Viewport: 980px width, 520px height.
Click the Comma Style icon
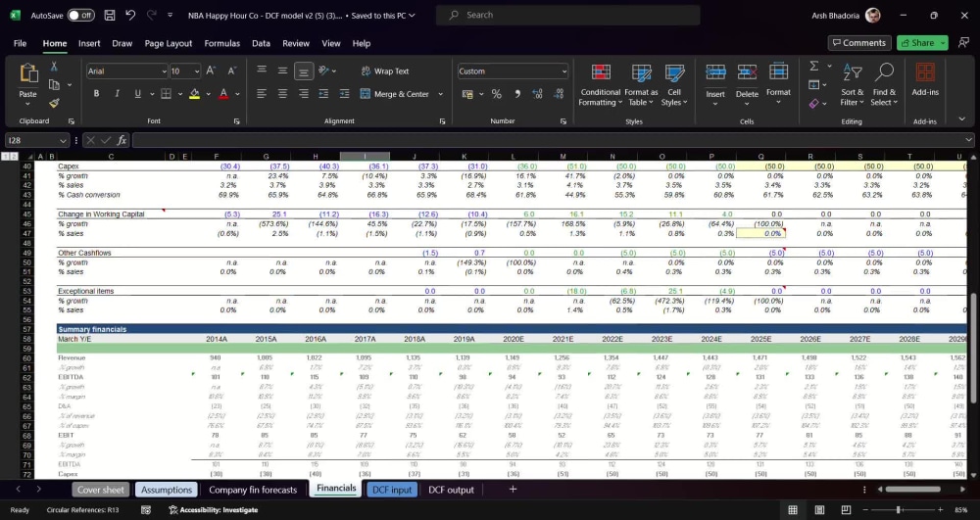(516, 94)
